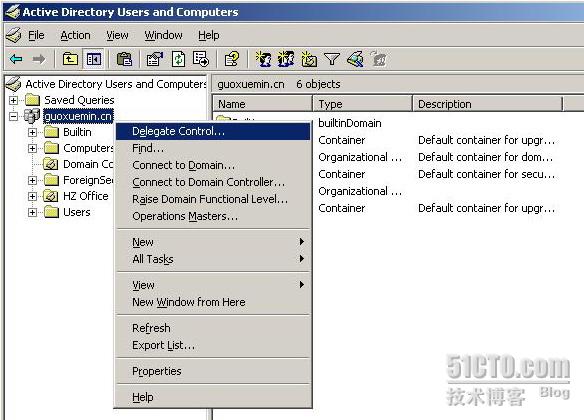
Task: Expand the HZ Office tree node
Action: coord(32,196)
